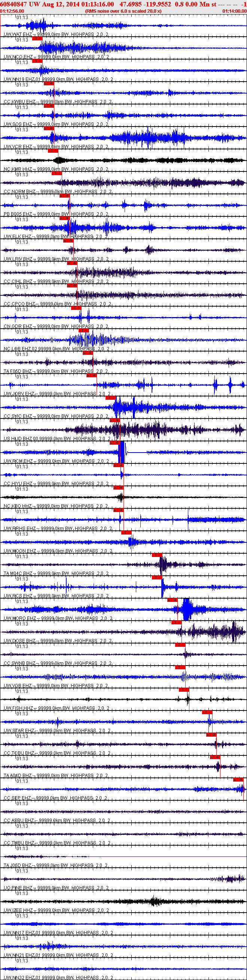The height and width of the screenshot is (980, 247).
Task: Click the red pick flag above PB.B005 waveform
Action: pyautogui.click(x=64, y=195)
